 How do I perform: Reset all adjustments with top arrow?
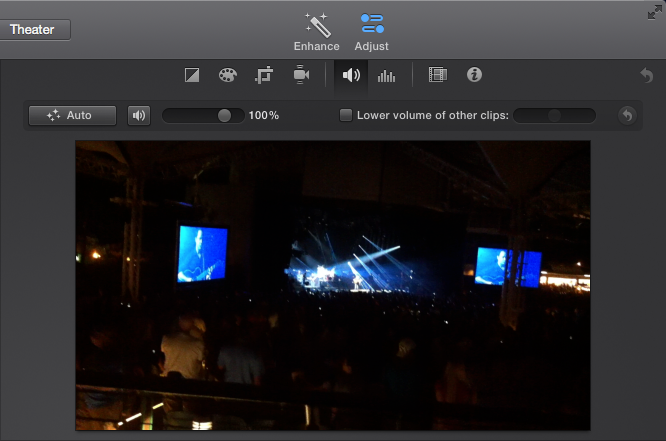pos(646,76)
